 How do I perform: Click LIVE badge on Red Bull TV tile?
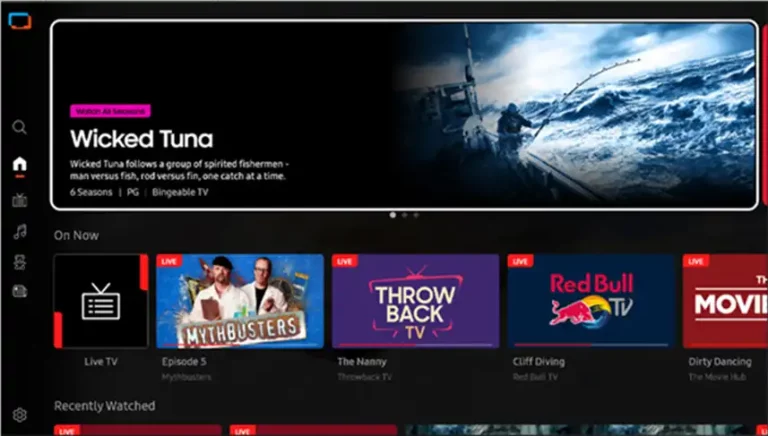(x=520, y=261)
